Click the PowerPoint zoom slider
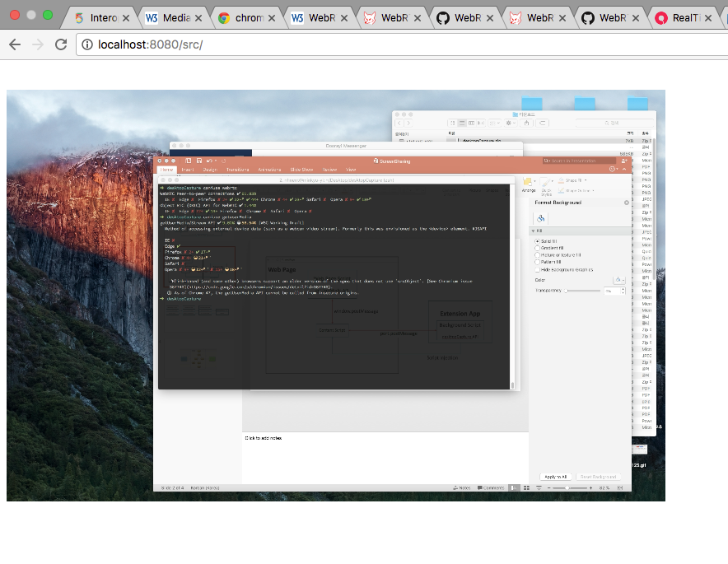 (x=569, y=488)
